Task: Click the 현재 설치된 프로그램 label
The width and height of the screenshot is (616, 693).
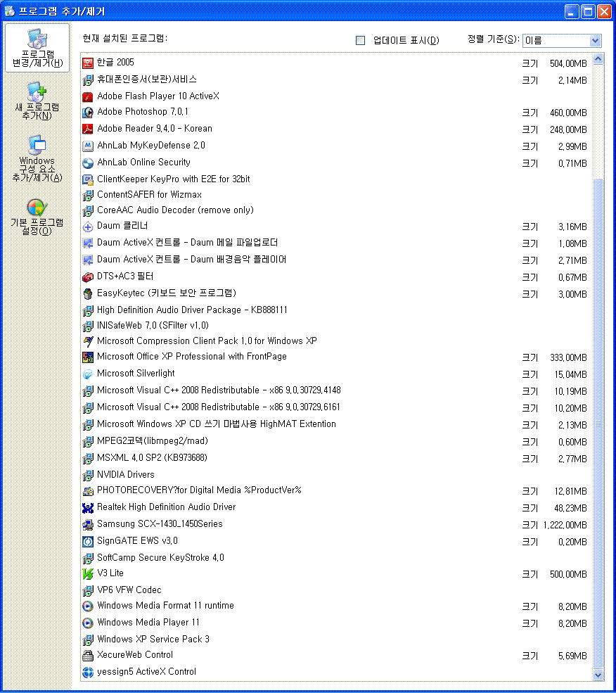Action: pyautogui.click(x=125, y=39)
